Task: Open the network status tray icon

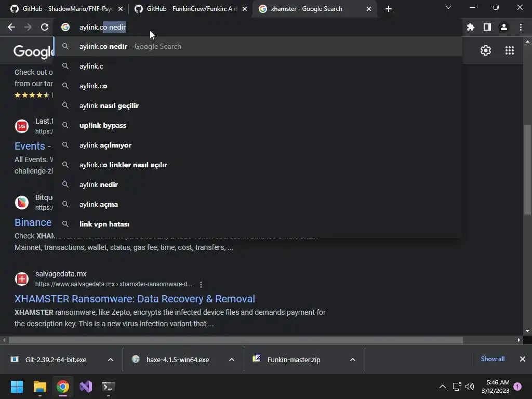Action: [457, 387]
